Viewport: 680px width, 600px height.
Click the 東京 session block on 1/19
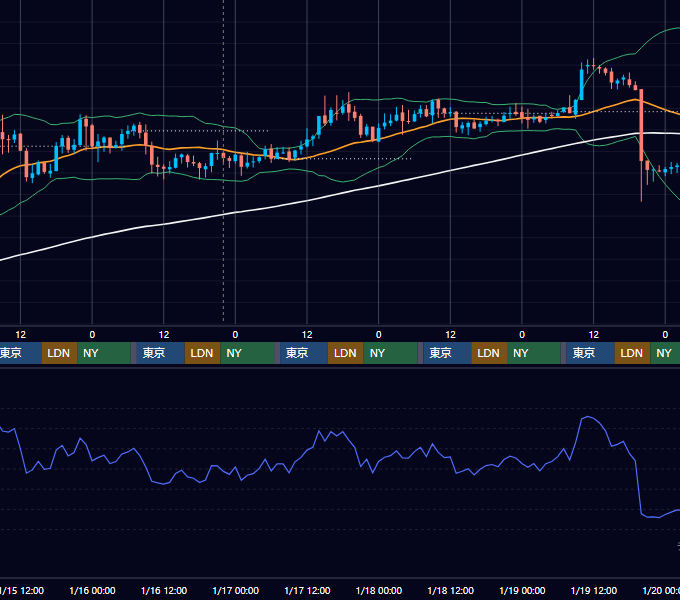[x=590, y=353]
